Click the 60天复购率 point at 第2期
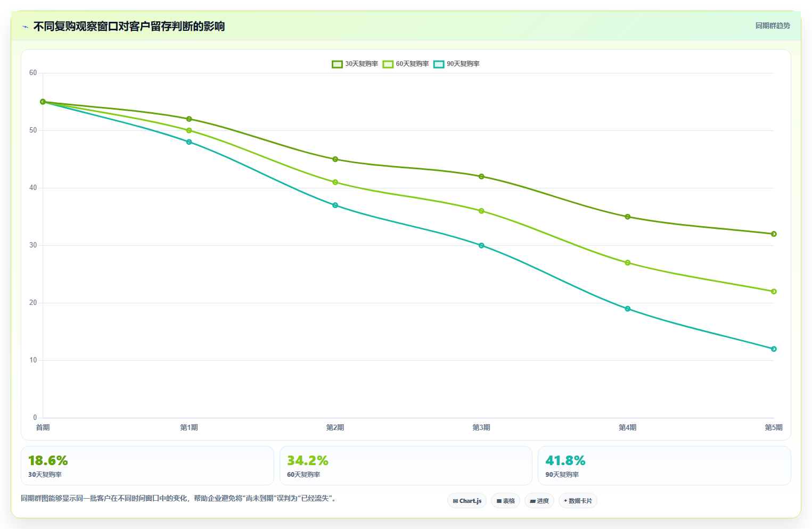This screenshot has width=812, height=529. pos(335,182)
